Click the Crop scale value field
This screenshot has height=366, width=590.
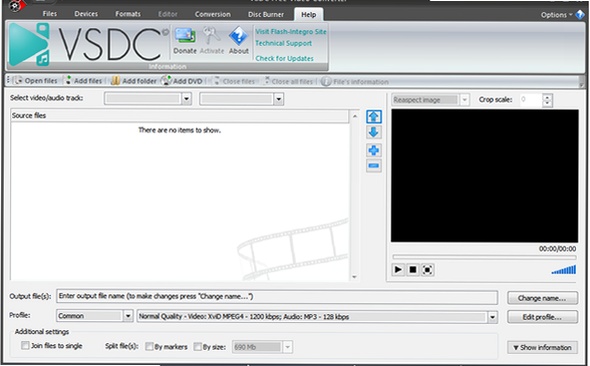tap(531, 100)
